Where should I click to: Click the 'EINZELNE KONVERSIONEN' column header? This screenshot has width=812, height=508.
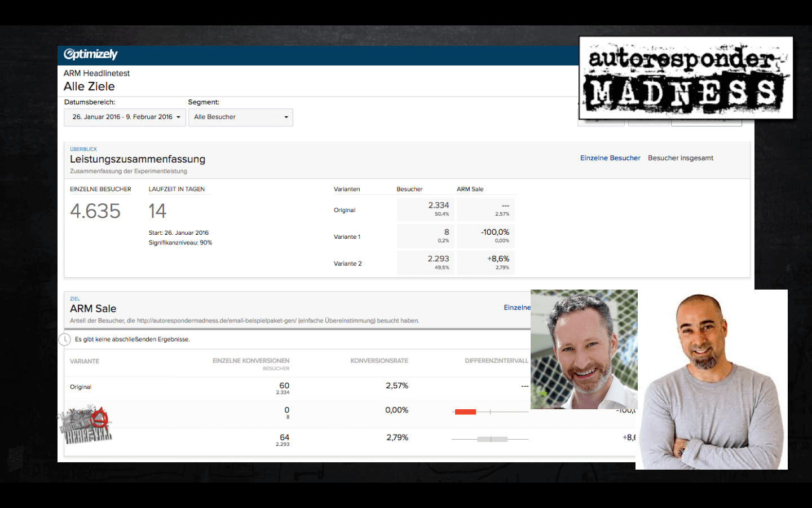point(251,361)
